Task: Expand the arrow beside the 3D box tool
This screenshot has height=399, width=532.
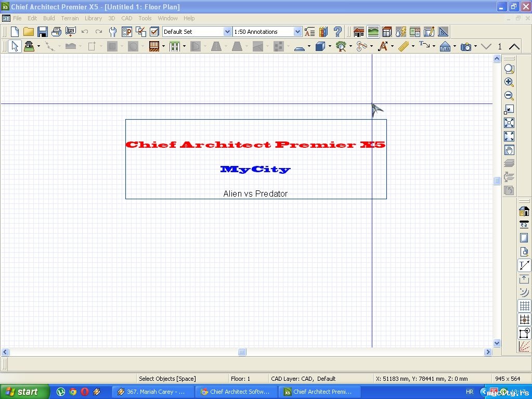Action: (x=330, y=46)
